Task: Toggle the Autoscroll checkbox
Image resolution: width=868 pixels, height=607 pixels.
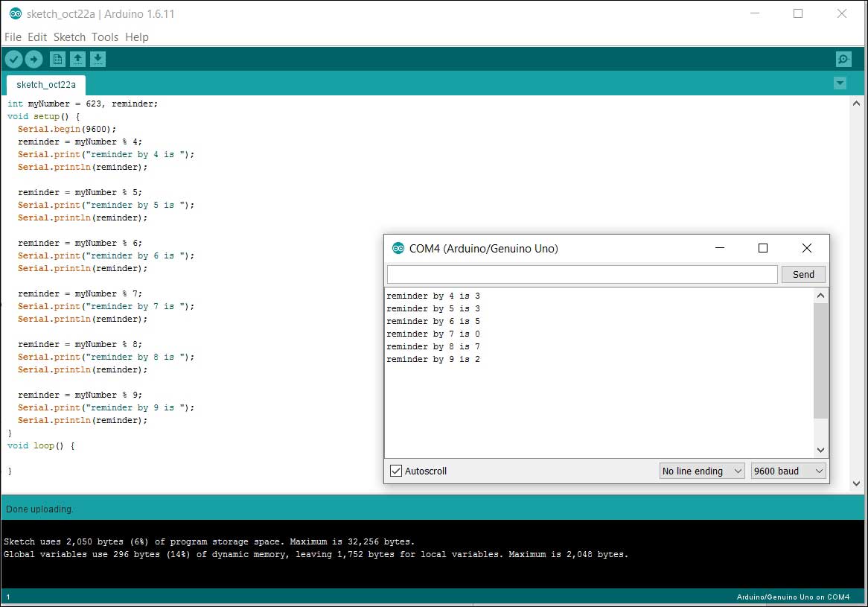Action: click(396, 471)
